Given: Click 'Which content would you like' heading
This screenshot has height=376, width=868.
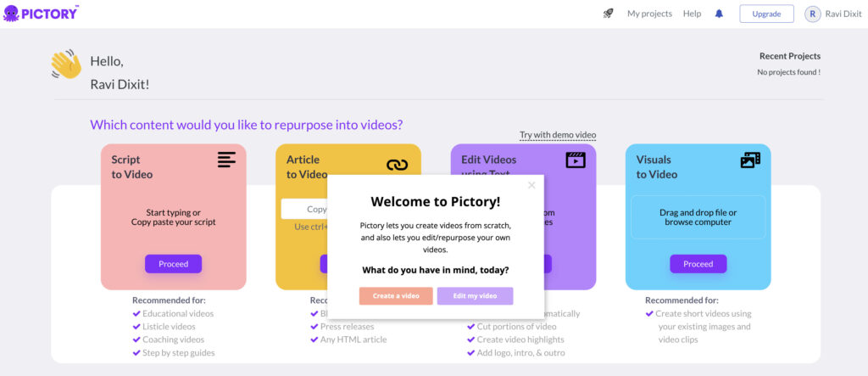Looking at the screenshot, I should coord(247,125).
